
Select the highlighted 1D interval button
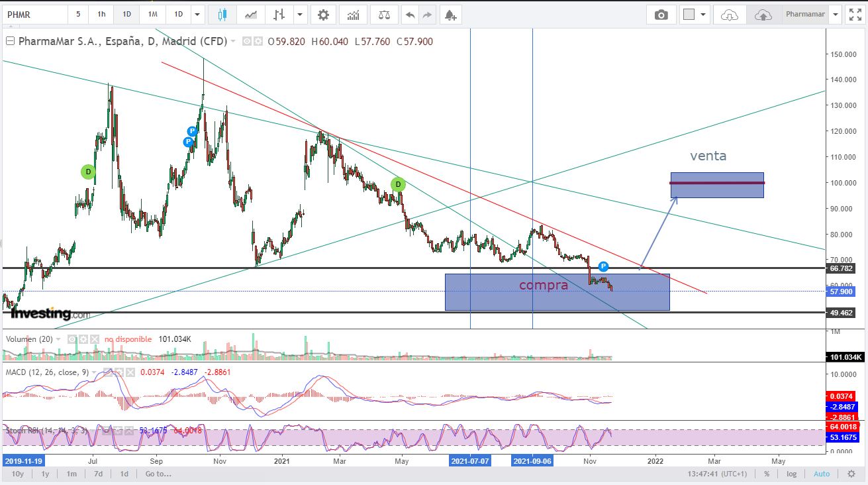point(126,15)
